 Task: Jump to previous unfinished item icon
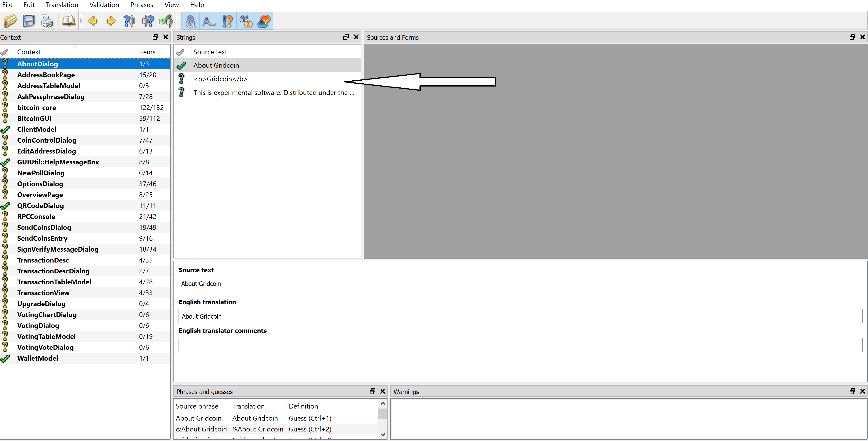click(129, 21)
